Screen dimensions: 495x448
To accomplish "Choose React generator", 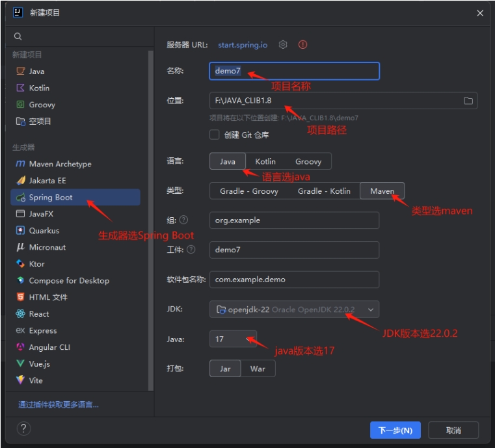I will (75, 314).
